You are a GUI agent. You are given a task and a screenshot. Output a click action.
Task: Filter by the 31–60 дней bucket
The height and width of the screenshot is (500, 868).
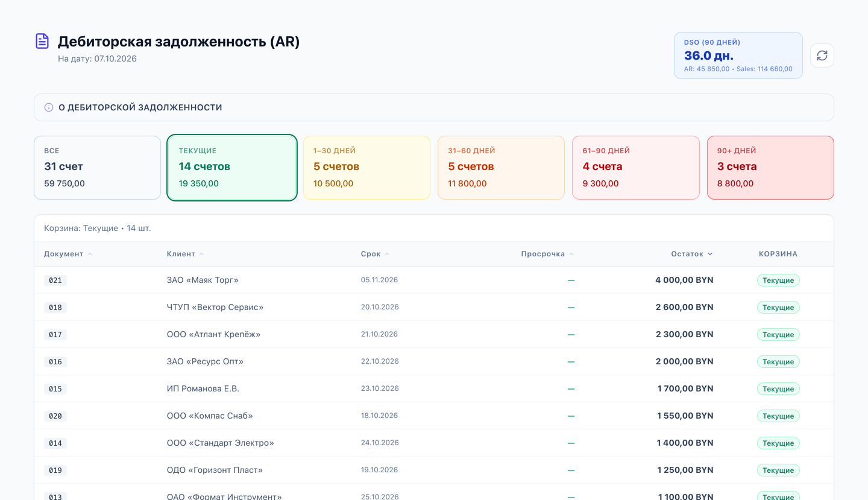(x=501, y=168)
